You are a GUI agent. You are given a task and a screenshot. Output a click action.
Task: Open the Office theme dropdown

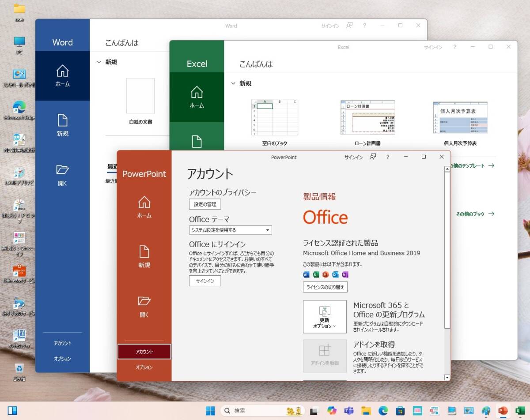click(x=231, y=230)
